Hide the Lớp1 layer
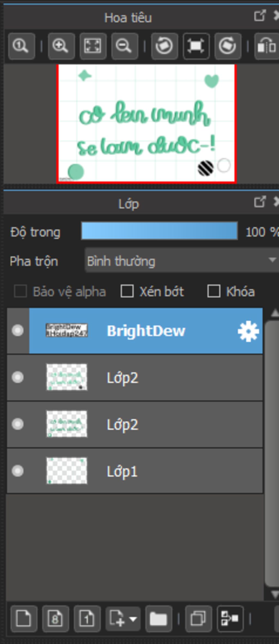Screen dimensions: 279x644 pos(18,471)
